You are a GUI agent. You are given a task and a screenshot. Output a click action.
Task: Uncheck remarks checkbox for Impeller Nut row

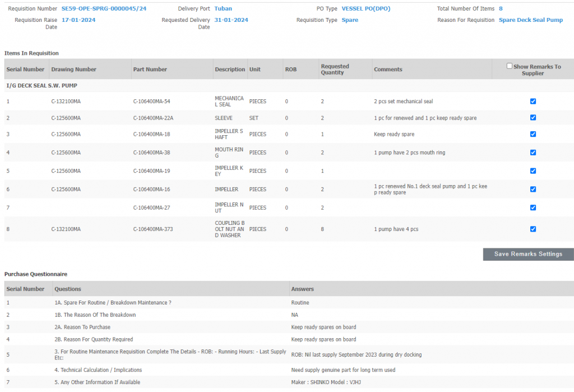533,208
